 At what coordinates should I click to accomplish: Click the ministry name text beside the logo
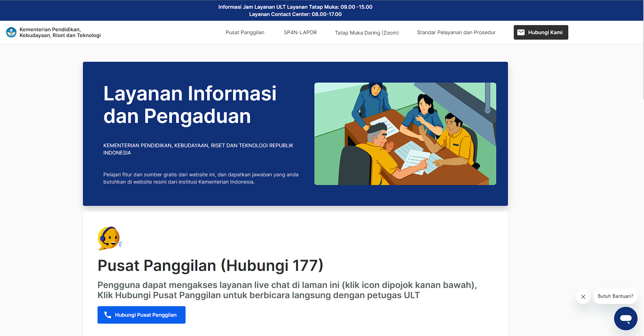point(60,32)
